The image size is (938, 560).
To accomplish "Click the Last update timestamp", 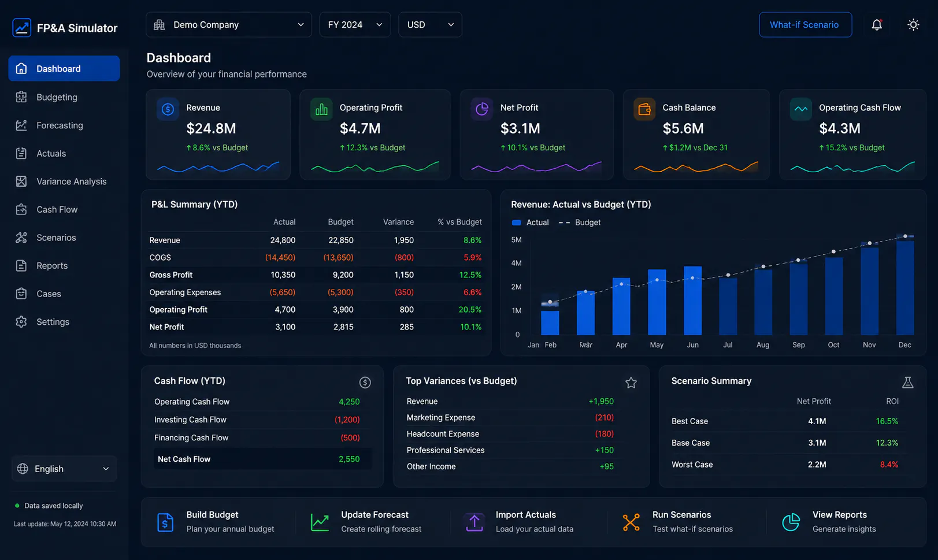I will [65, 524].
